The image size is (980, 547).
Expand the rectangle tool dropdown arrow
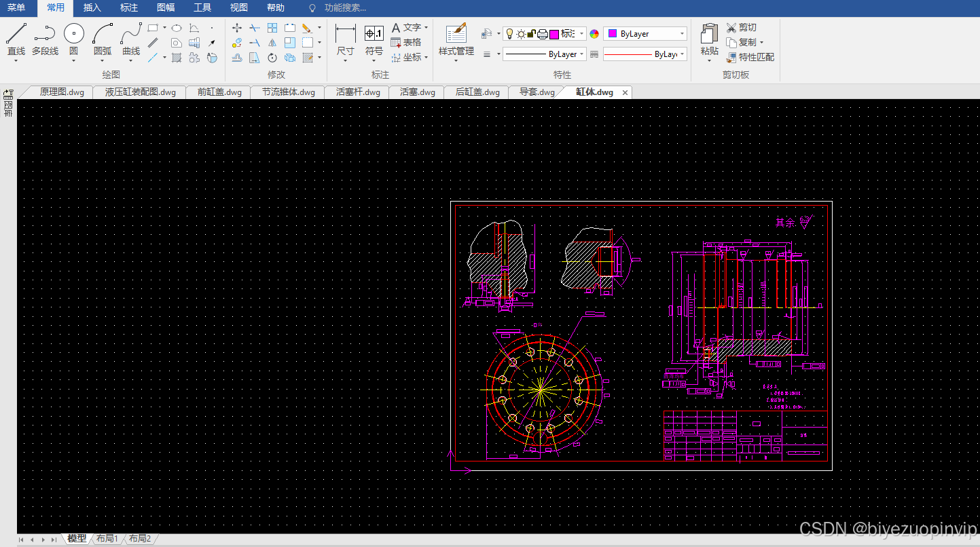164,28
